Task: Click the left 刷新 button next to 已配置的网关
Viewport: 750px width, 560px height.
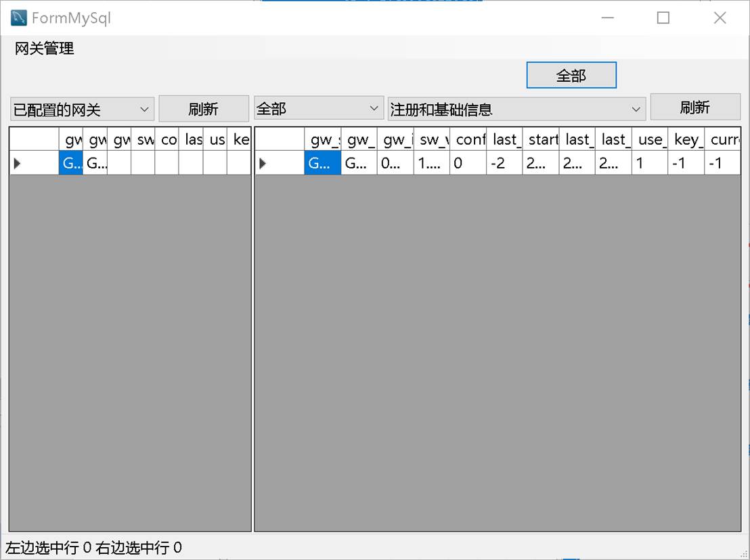Action: [203, 108]
